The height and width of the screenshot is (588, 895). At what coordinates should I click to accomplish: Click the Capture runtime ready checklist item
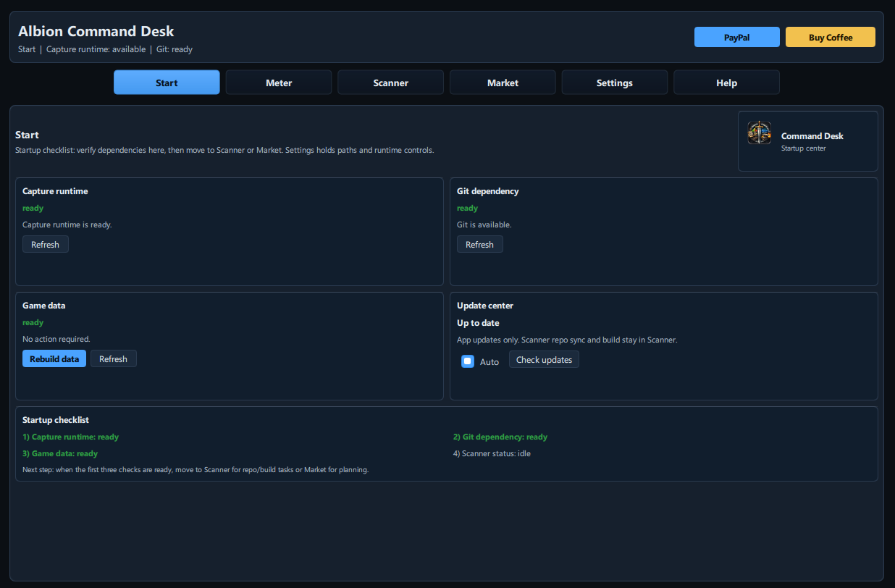pyautogui.click(x=70, y=437)
